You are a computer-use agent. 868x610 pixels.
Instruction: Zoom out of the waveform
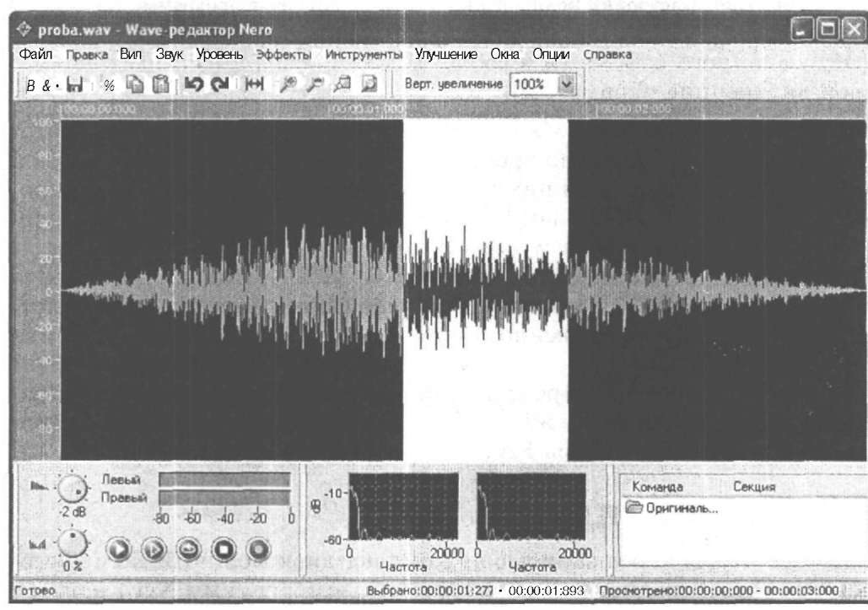315,84
